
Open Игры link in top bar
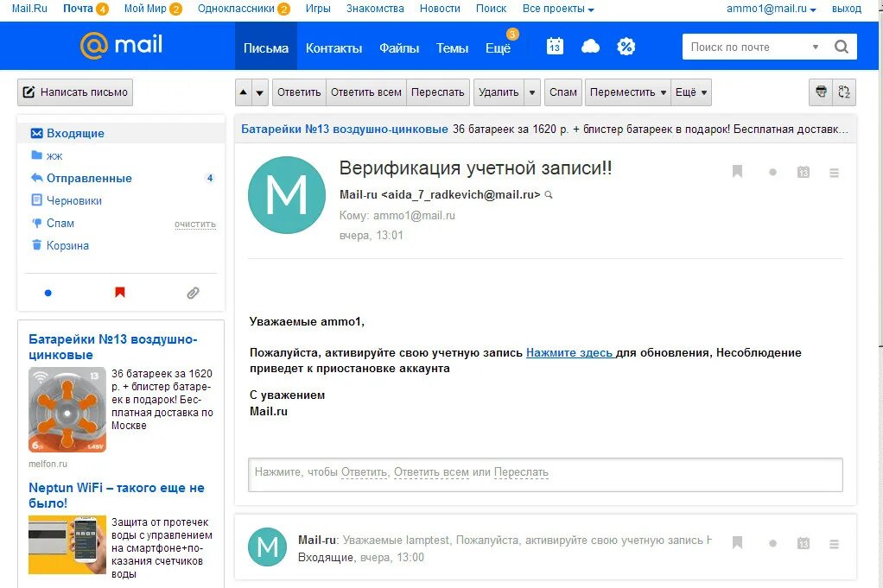(318, 9)
